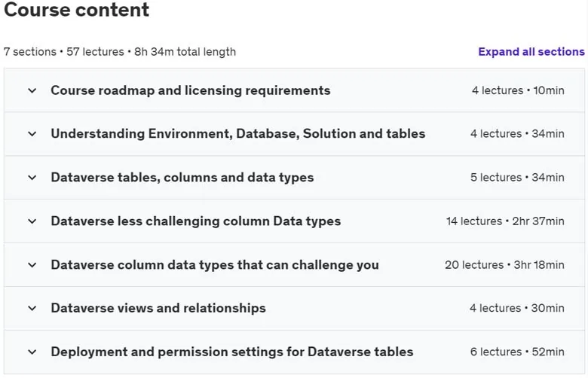Select Deployment and permission settings for Dataverse tables title
The image size is (588, 378).
click(232, 352)
